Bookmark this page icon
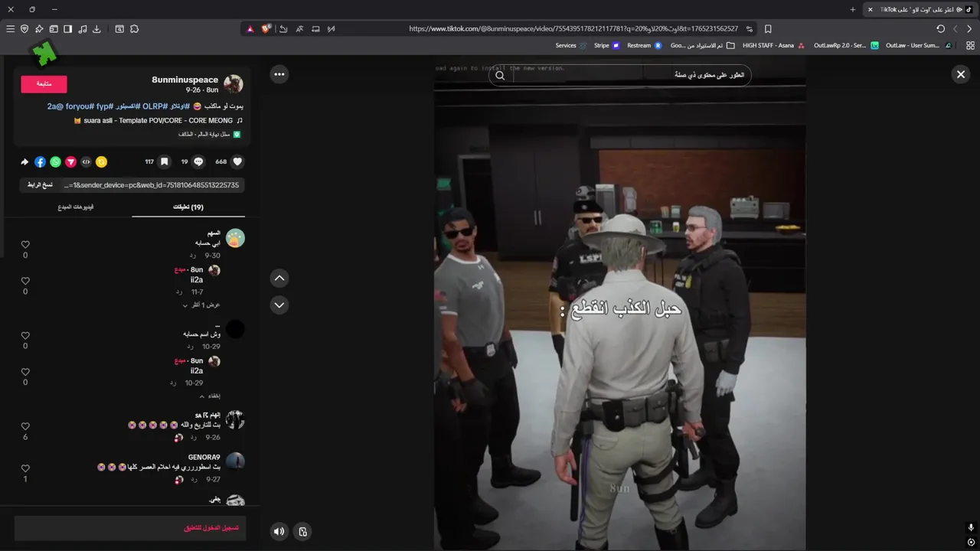Screen dimensions: 980x551 768,29
